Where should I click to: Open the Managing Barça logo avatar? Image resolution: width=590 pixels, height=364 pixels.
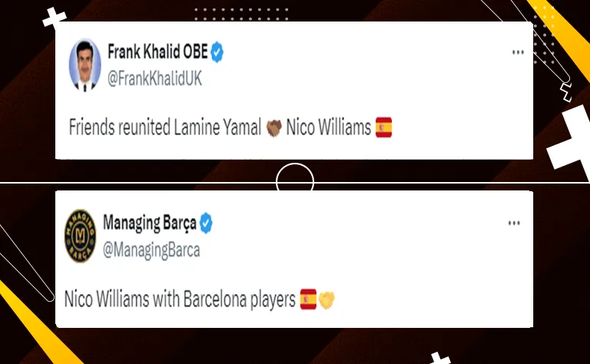(80, 236)
